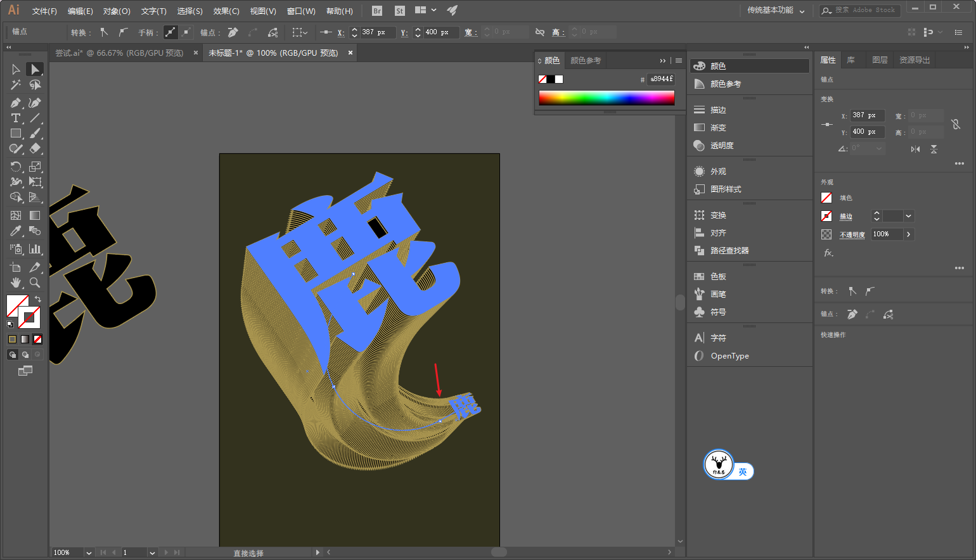Select the Direct Selection tool
The width and height of the screenshot is (976, 560).
click(x=35, y=69)
